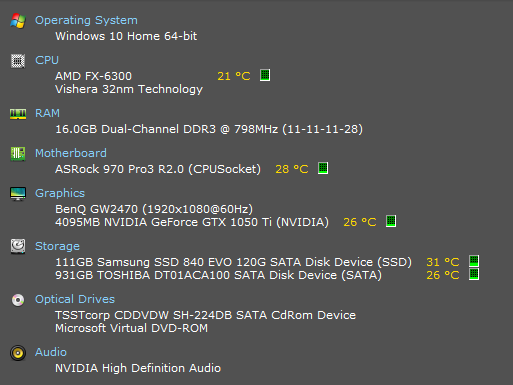The image size is (513, 385).
Task: Open the RAM section heading
Action: coord(48,113)
